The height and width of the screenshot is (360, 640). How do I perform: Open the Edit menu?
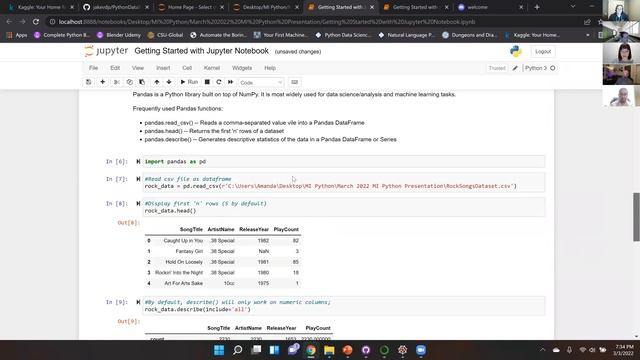click(115, 68)
